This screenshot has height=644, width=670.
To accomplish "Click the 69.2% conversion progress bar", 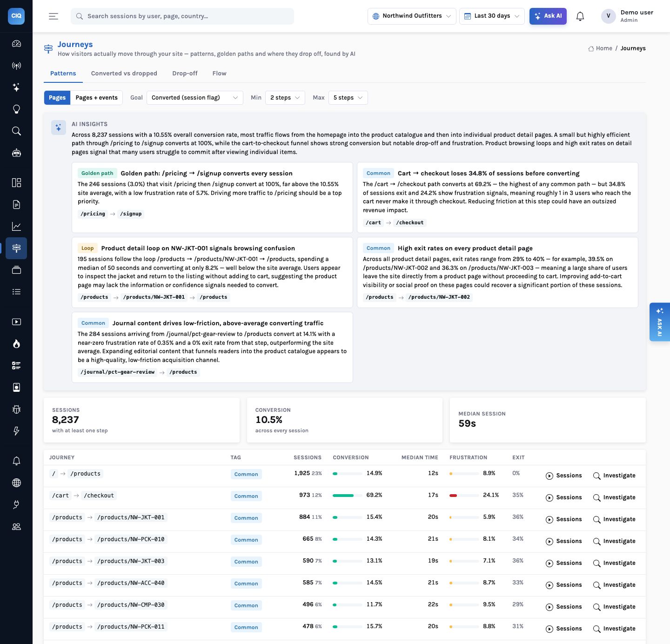I will (348, 496).
